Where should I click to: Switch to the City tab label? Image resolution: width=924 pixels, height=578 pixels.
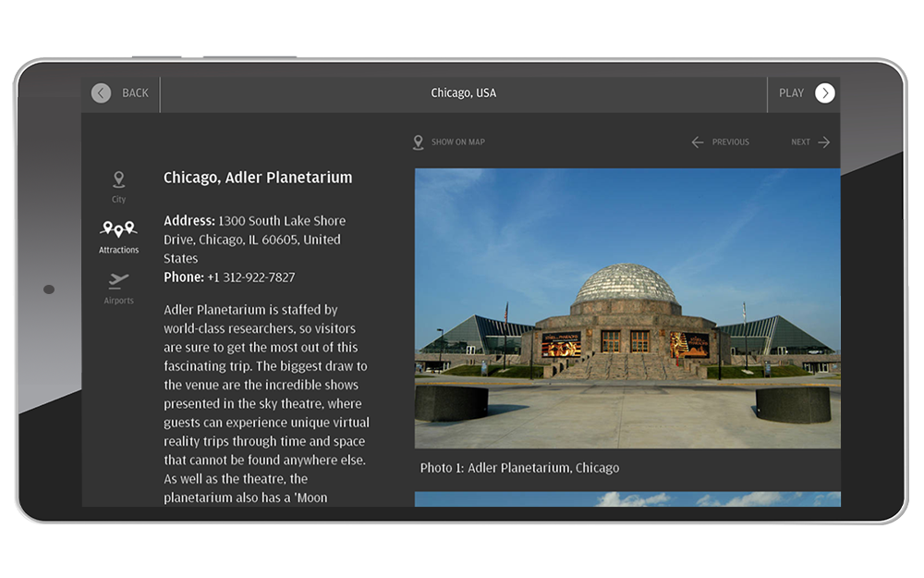click(118, 200)
